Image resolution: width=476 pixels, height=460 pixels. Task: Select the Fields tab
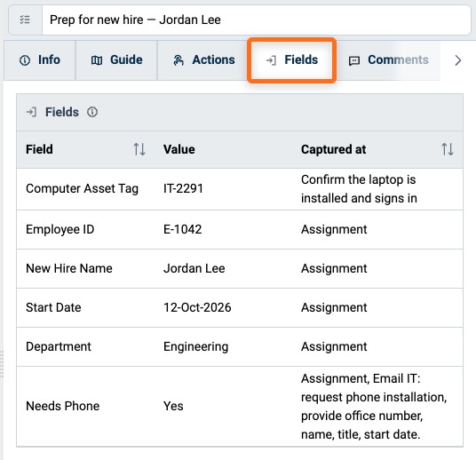click(x=292, y=60)
